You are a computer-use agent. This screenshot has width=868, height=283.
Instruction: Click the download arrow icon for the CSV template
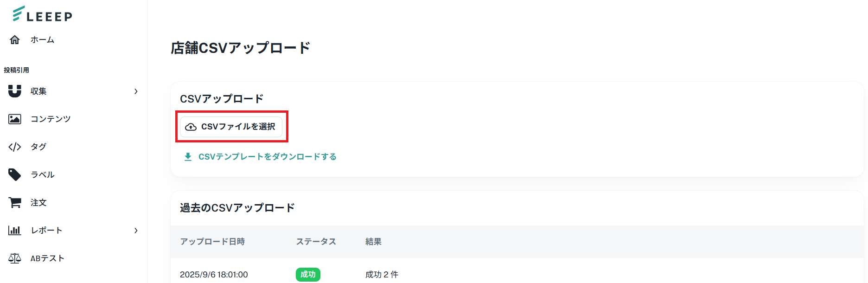pyautogui.click(x=188, y=157)
